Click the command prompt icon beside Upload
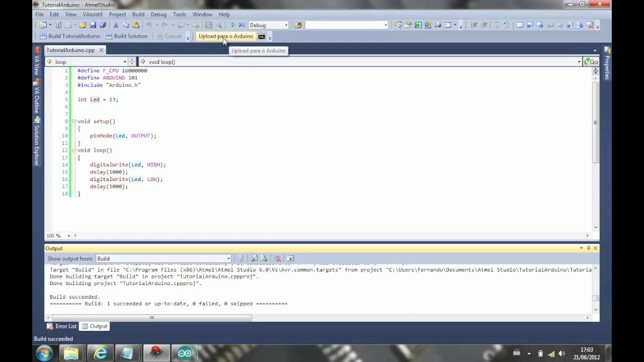Viewport: 644px width, 362px height. [x=262, y=36]
